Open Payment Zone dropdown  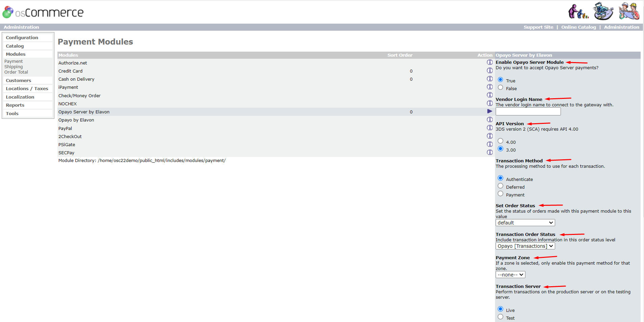pyautogui.click(x=510, y=275)
